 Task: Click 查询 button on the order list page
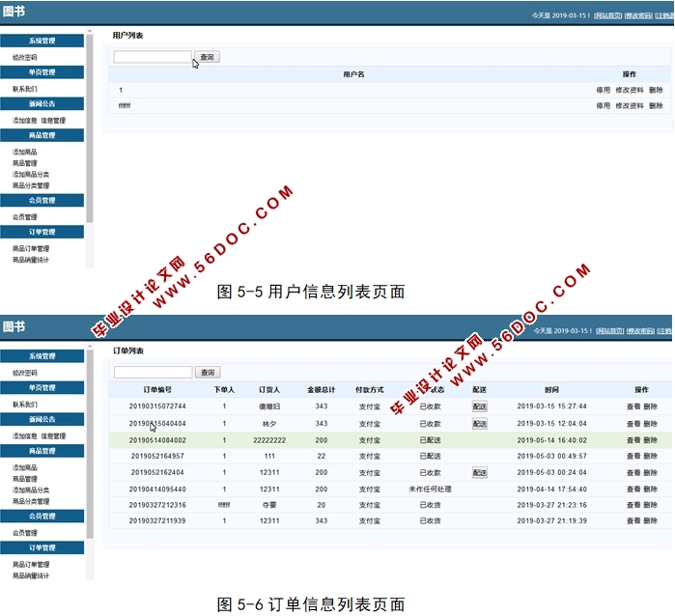[207, 373]
